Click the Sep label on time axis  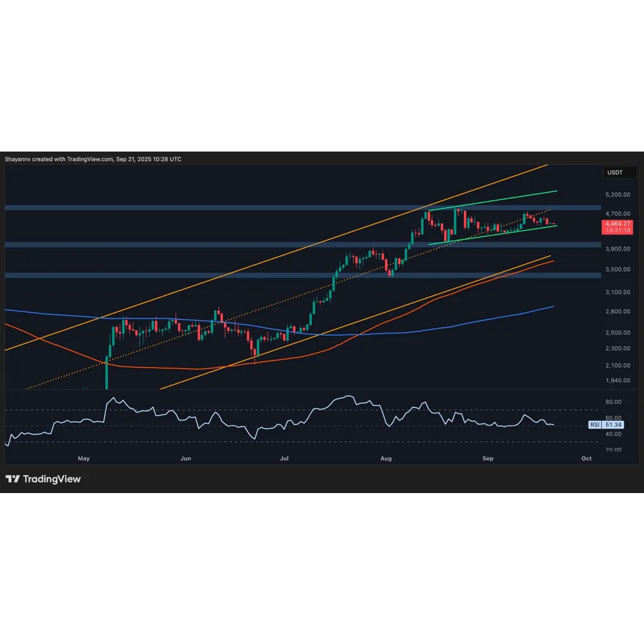pos(488,458)
